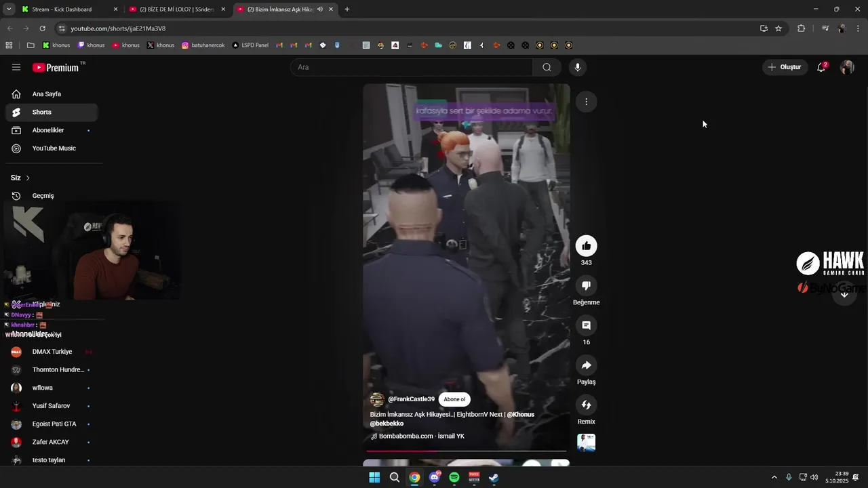Viewport: 868px width, 488px height.
Task: Open Egoist Pati GTA channel
Action: tap(52, 424)
